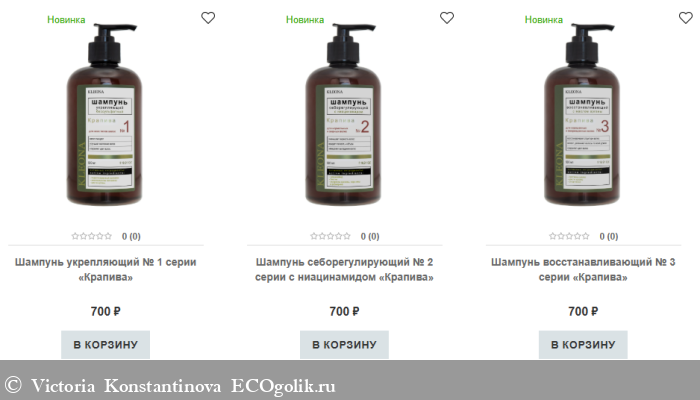Open the shampoo No. 1 bottle image

click(x=104, y=115)
